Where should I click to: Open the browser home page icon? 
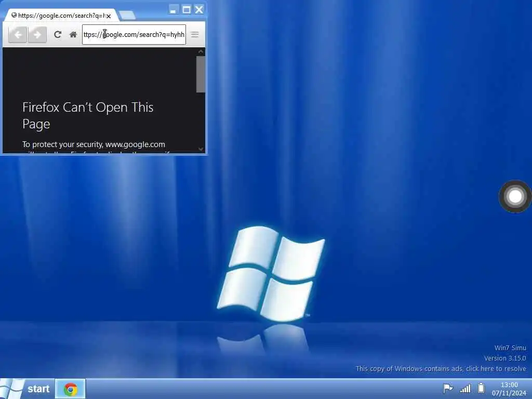click(73, 35)
